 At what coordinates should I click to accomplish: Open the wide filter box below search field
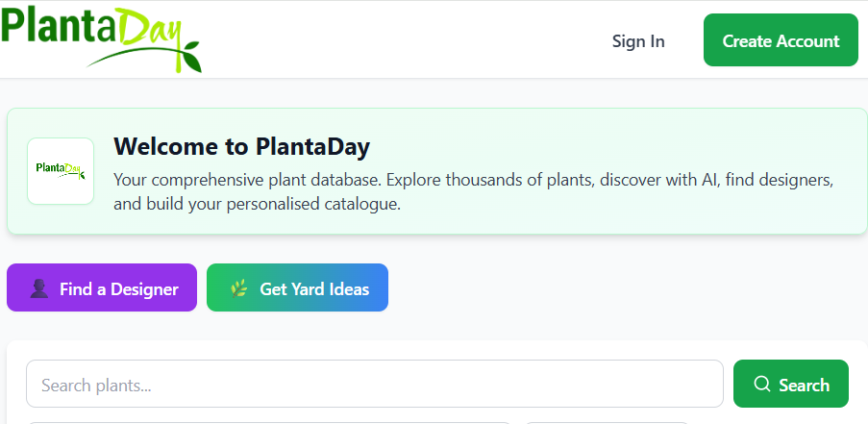point(269,421)
